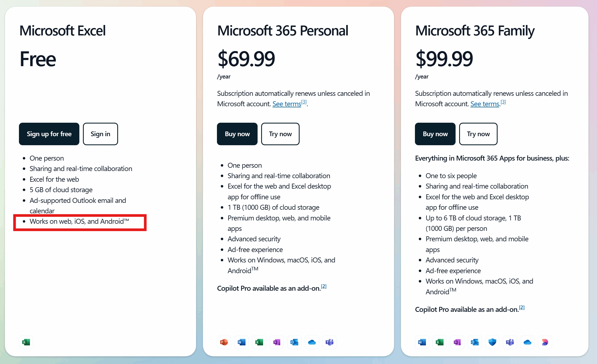Click the Sign up for free button

coord(49,134)
